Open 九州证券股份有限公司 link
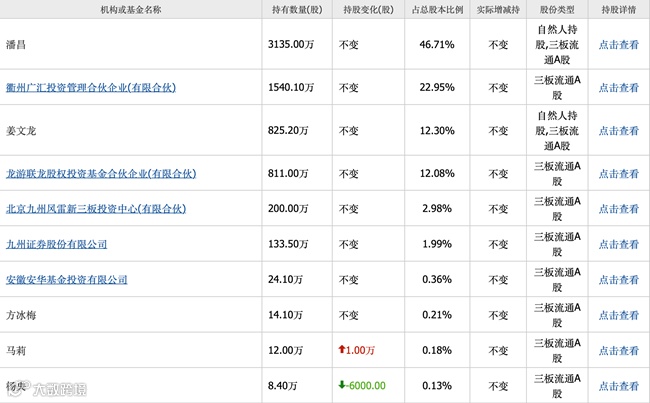 56,244
